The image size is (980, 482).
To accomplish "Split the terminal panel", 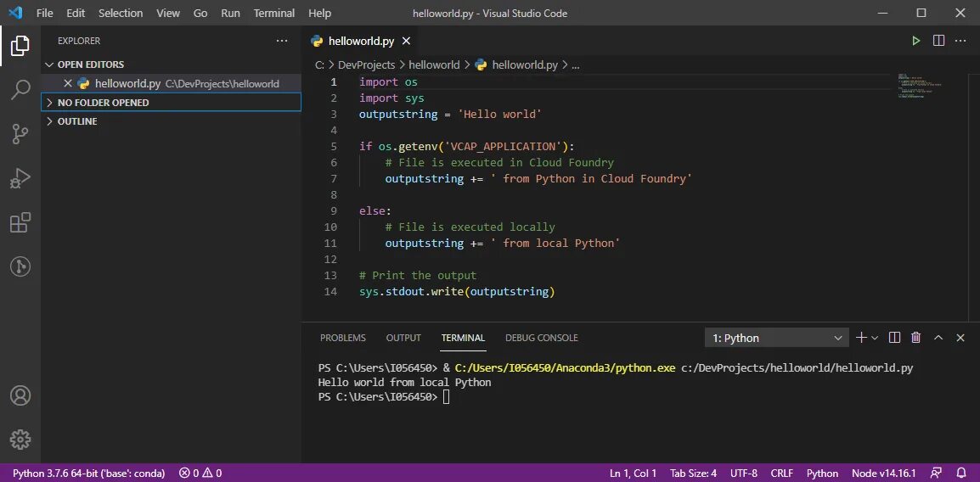I will point(894,338).
